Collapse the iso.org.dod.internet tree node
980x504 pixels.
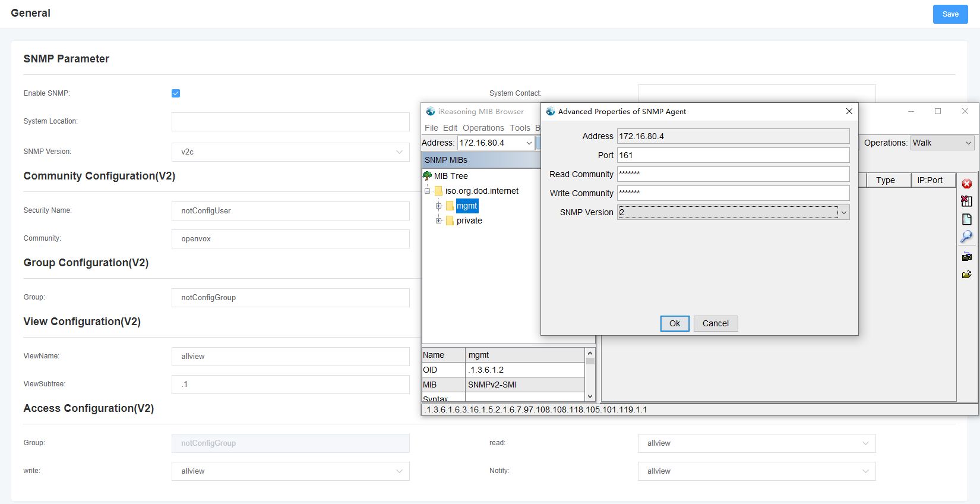coord(427,191)
